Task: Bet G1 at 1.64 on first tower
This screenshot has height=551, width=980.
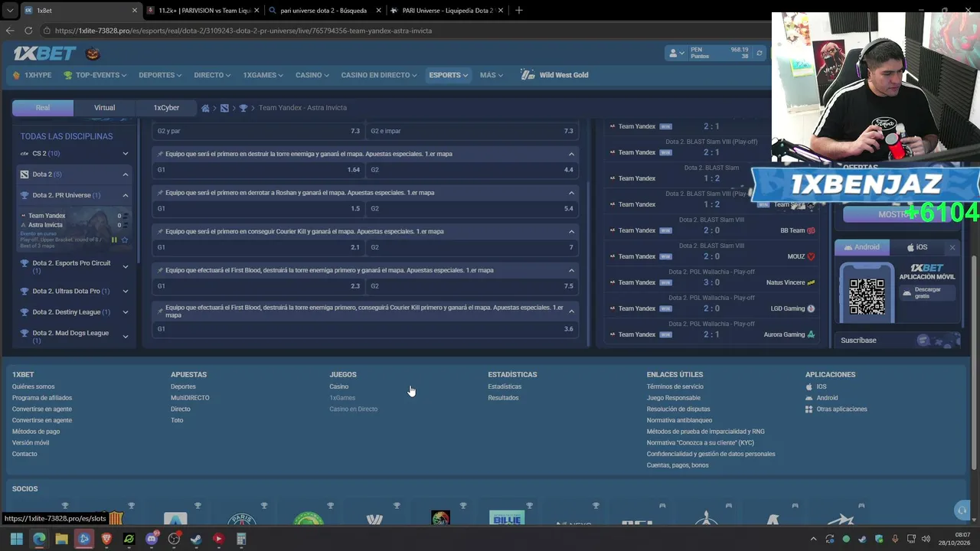Action: pos(259,170)
